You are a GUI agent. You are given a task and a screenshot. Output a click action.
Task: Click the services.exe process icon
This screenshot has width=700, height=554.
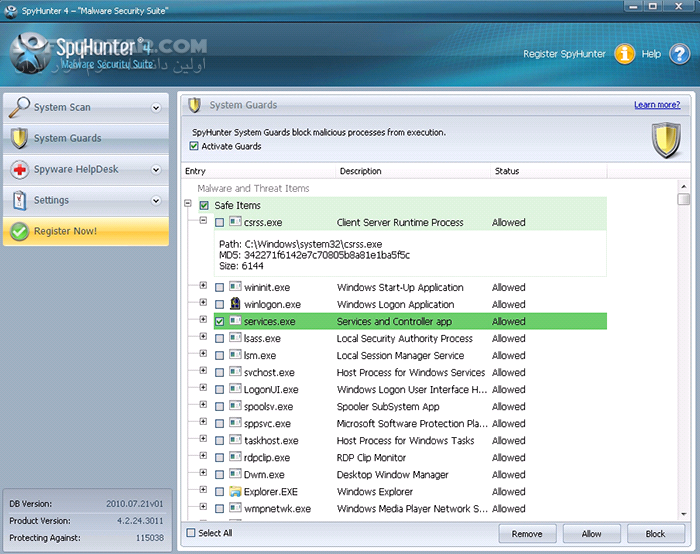tap(235, 321)
